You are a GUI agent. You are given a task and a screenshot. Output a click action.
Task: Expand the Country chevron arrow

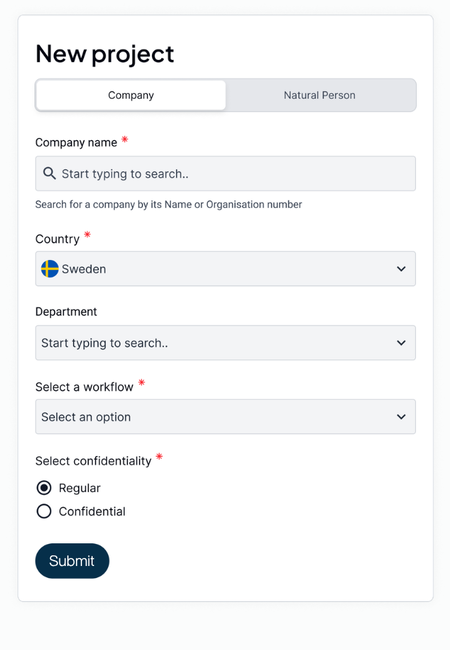[401, 269]
